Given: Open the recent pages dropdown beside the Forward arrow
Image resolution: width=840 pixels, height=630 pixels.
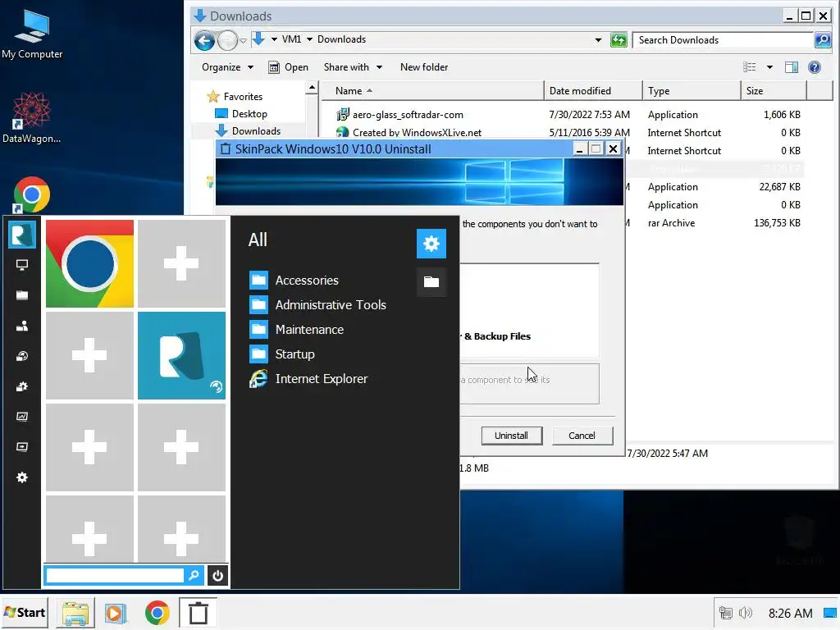Looking at the screenshot, I should (243, 41).
